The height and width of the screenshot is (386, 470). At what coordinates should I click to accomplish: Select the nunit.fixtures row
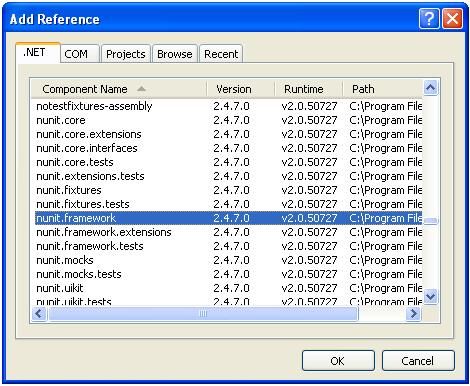229,190
